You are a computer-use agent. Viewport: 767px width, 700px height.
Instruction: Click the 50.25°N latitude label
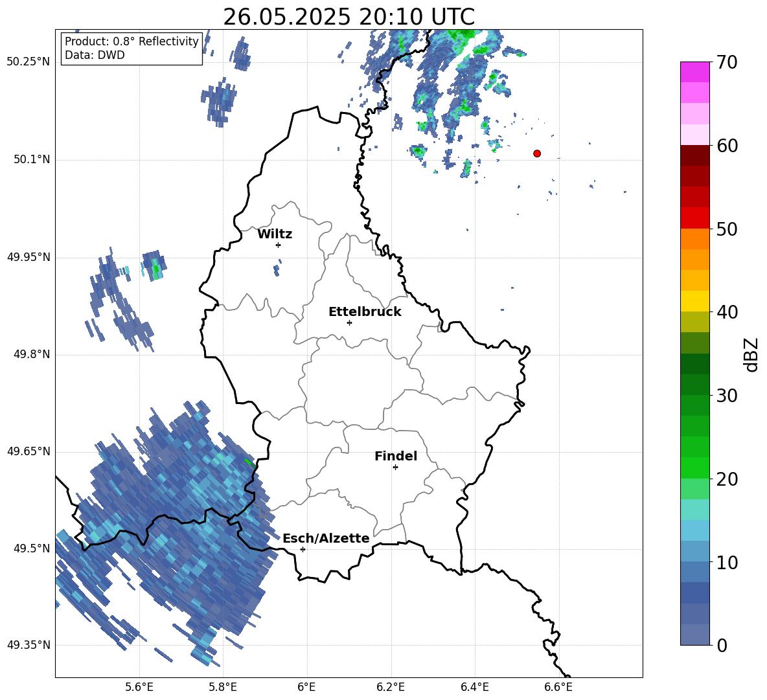click(29, 62)
